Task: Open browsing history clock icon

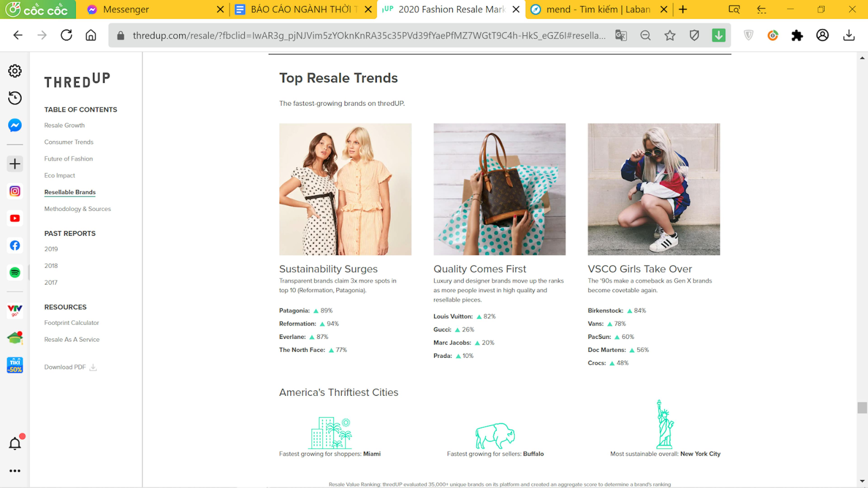Action: (15, 98)
